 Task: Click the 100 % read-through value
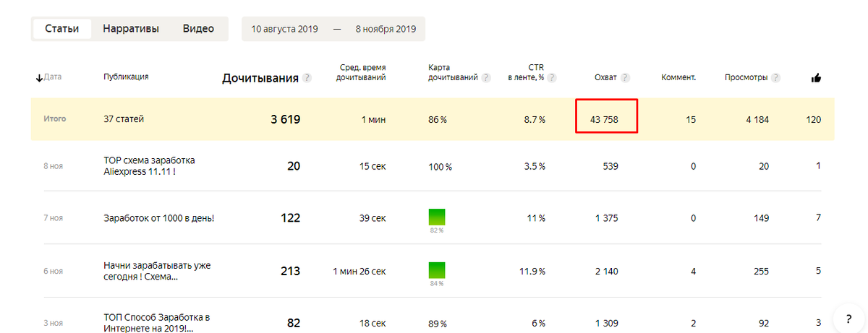440,167
